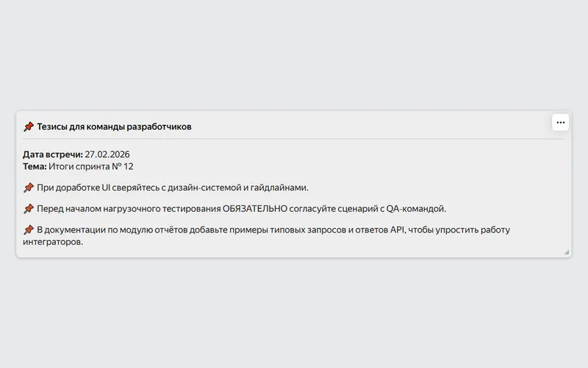Click the word 'гайдлайнами' in the first bullet
This screenshot has height=368, width=588.
(279, 188)
